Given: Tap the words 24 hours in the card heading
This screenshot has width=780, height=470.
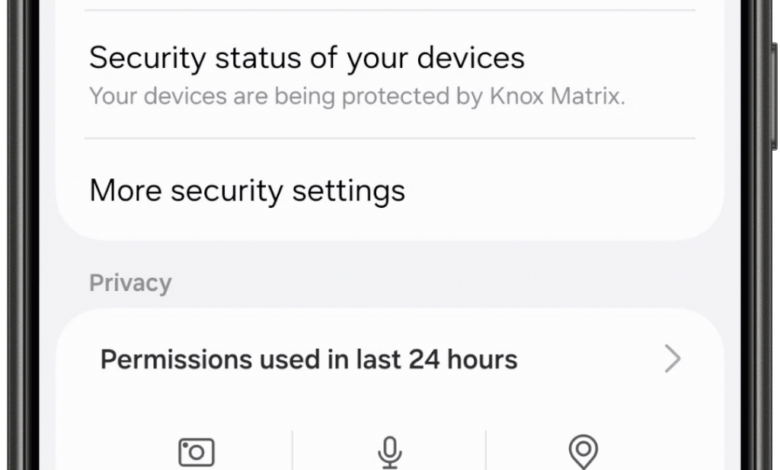Looking at the screenshot, I should tap(463, 359).
